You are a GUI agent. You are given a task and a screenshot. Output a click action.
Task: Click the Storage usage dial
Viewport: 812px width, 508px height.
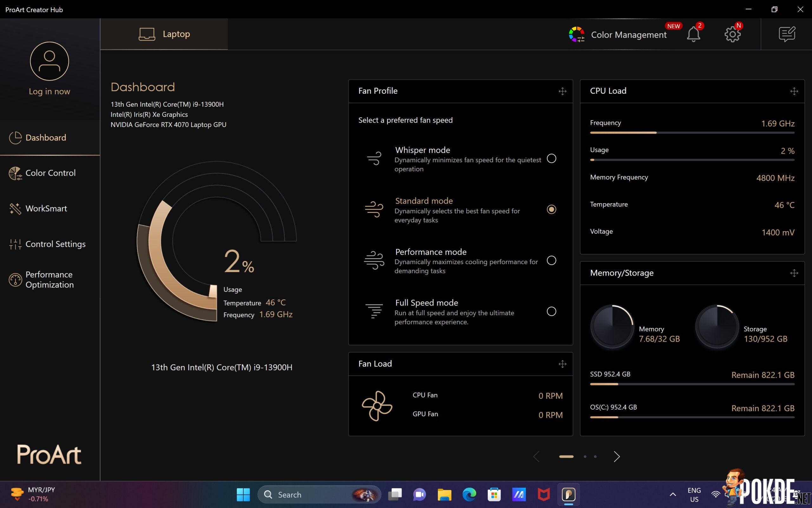(717, 326)
